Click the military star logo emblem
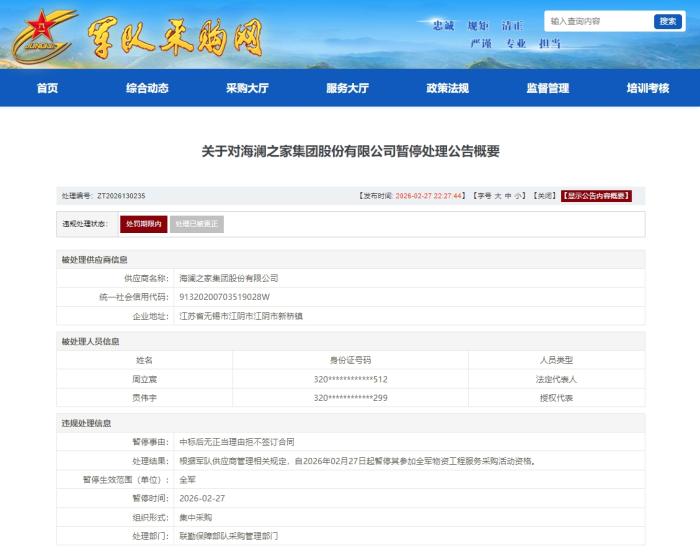700x554 pixels. coord(42,36)
